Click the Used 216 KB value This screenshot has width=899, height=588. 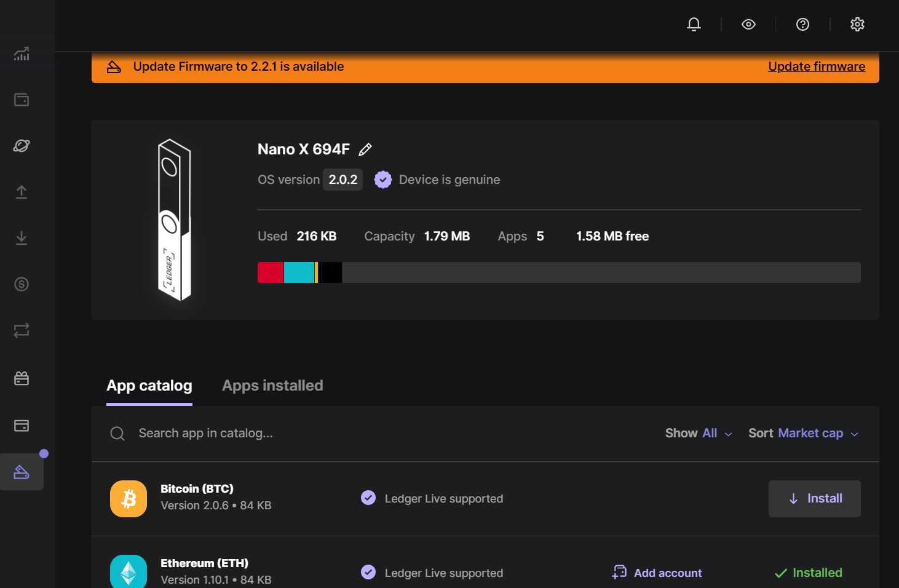point(317,236)
